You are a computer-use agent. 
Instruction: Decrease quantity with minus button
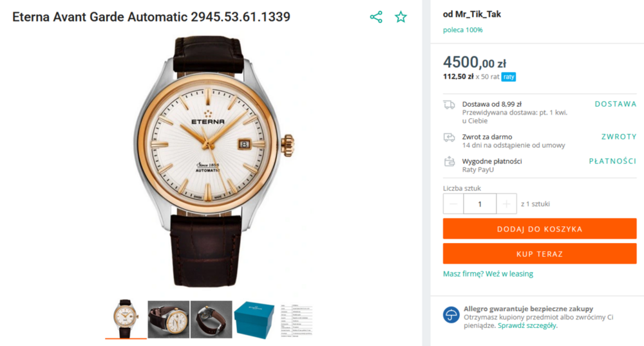[453, 204]
